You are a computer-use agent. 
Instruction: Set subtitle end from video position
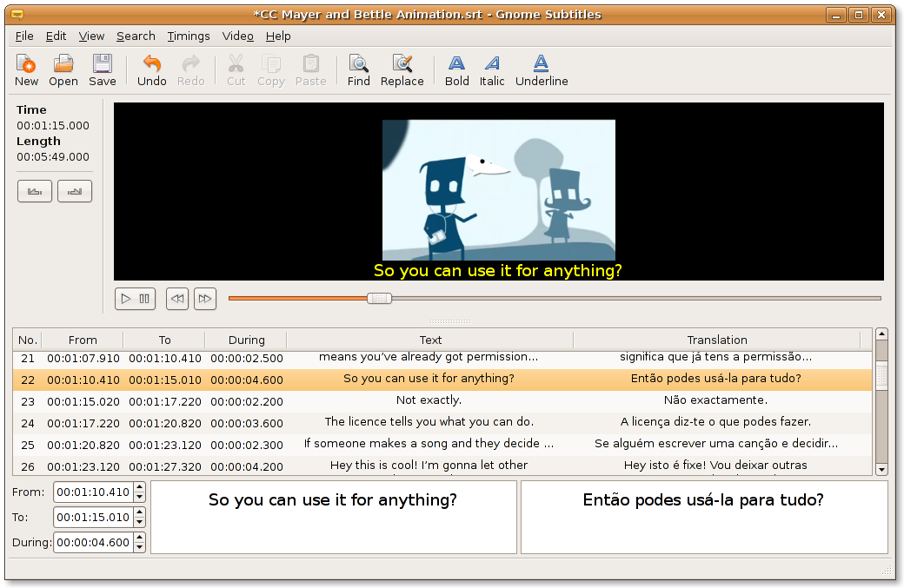(x=75, y=191)
